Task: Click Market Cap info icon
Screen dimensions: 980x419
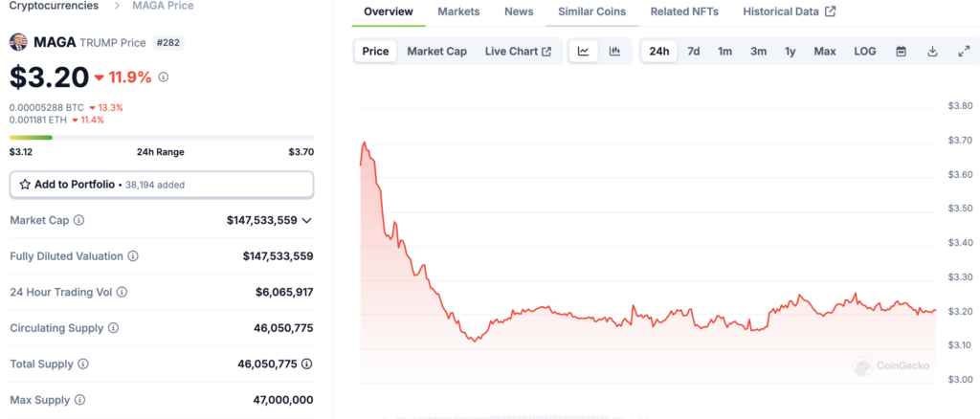Action: (x=79, y=220)
